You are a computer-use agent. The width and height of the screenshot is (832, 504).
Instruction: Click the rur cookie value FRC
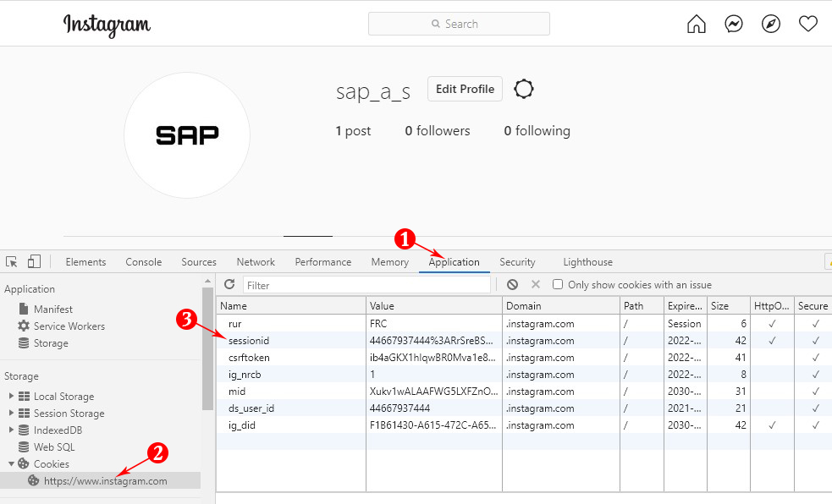coord(378,323)
